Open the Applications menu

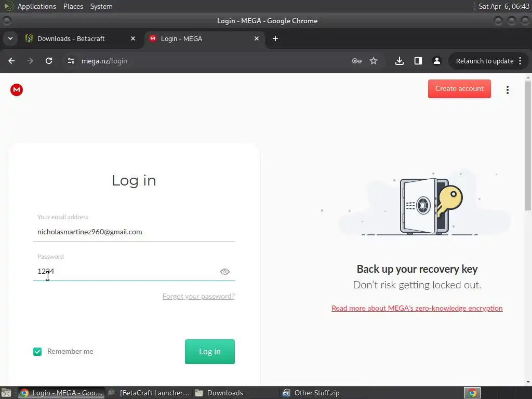click(x=37, y=6)
